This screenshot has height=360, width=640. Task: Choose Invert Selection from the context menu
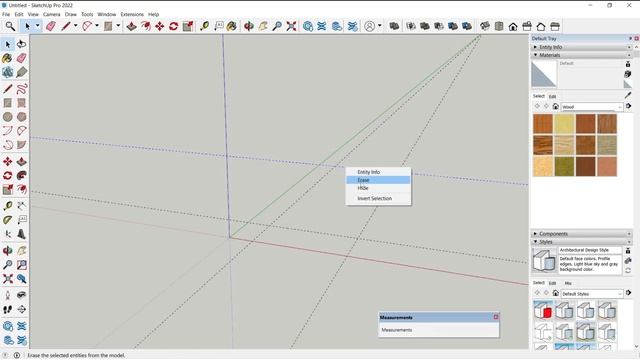point(378,198)
